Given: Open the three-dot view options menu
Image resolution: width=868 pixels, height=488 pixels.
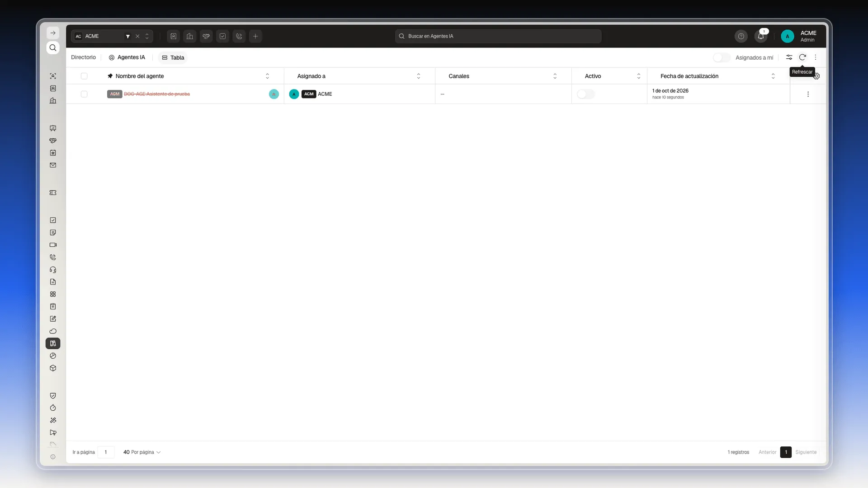Looking at the screenshot, I should [x=816, y=57].
